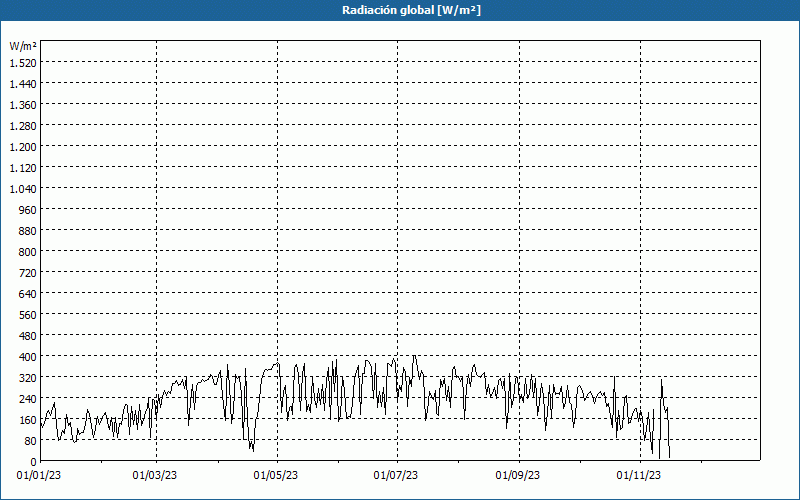Click the 01/07/23 date label
Viewport: 800px width, 500px height.
point(396,475)
